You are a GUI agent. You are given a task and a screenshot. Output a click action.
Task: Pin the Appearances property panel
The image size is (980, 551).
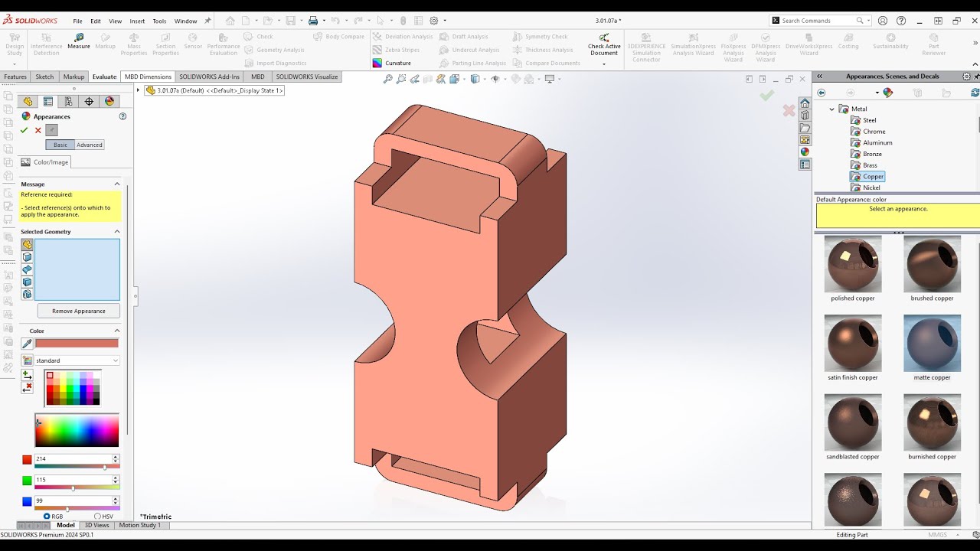coord(51,130)
